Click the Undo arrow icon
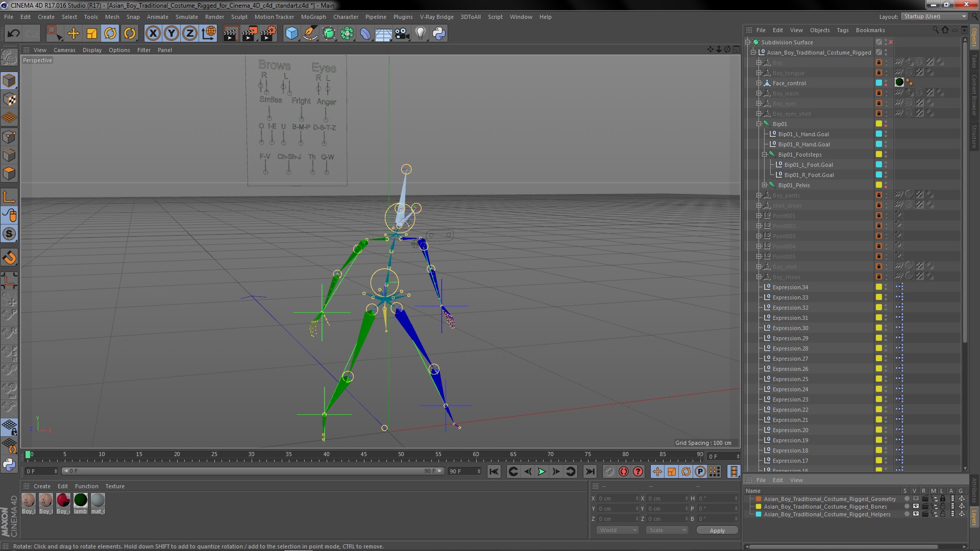Image resolution: width=980 pixels, height=551 pixels. [x=13, y=34]
